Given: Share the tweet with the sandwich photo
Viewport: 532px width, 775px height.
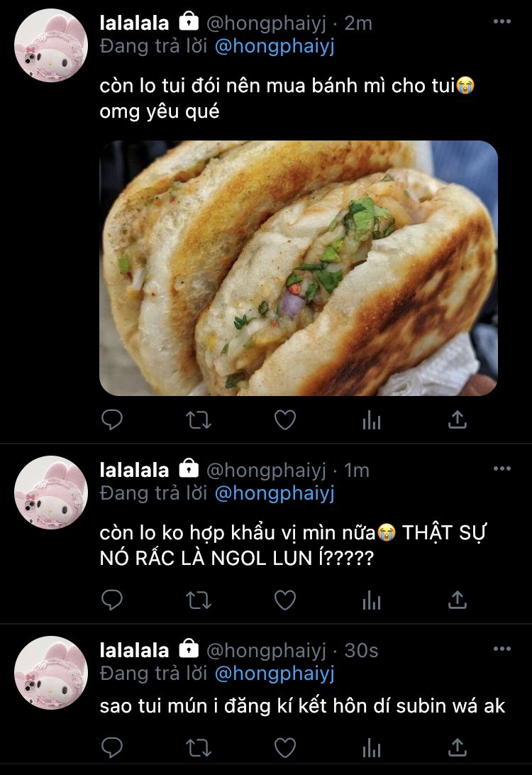Looking at the screenshot, I should point(458,419).
